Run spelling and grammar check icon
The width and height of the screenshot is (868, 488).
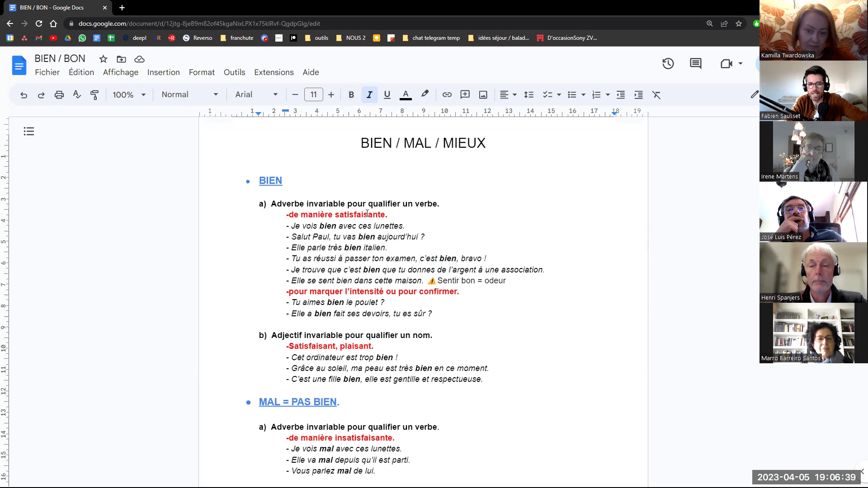click(77, 95)
